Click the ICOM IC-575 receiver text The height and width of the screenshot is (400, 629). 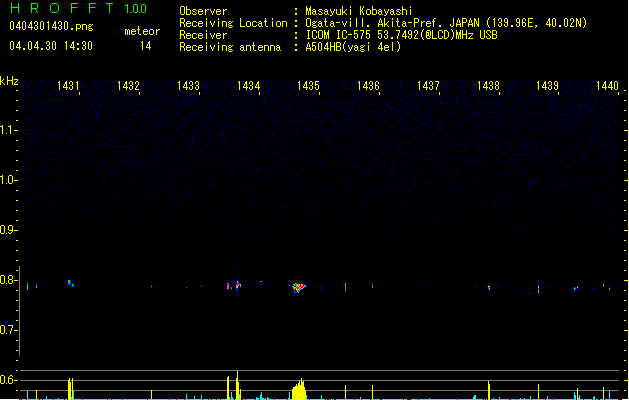pos(402,35)
